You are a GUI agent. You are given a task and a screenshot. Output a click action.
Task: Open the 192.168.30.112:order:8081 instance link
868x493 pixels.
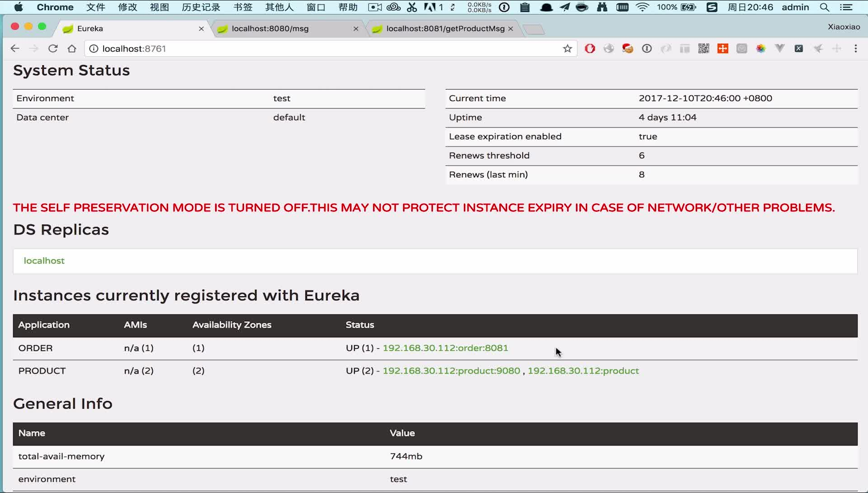pos(445,348)
